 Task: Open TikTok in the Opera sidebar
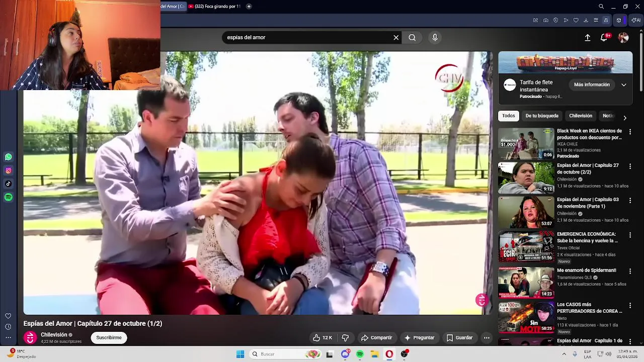point(8,184)
